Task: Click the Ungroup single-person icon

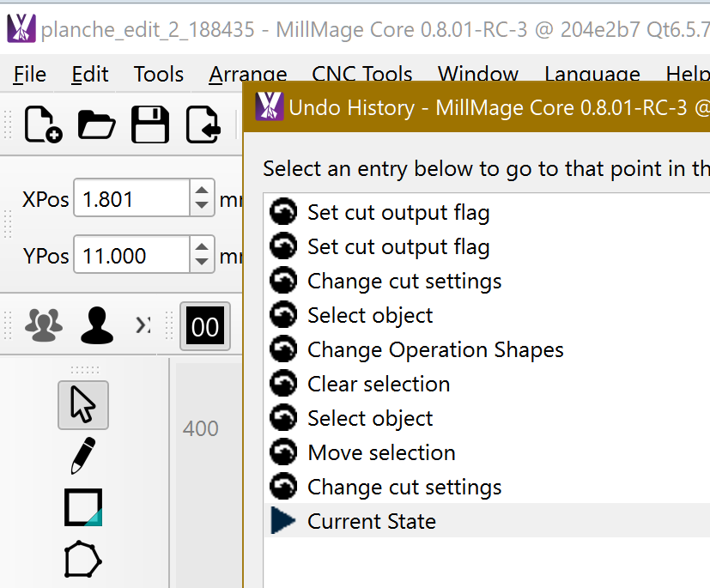Action: (97, 325)
